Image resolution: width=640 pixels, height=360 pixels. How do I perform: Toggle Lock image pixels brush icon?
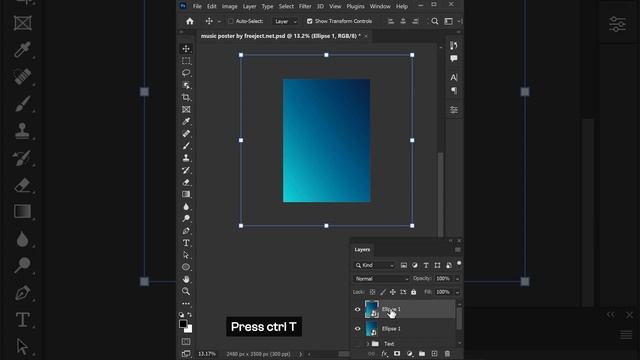click(x=382, y=292)
